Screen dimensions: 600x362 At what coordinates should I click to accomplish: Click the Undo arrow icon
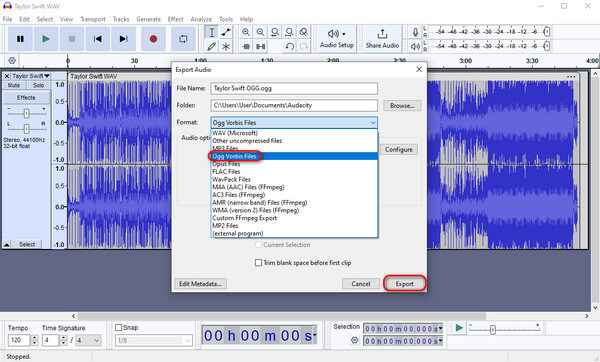tap(290, 47)
